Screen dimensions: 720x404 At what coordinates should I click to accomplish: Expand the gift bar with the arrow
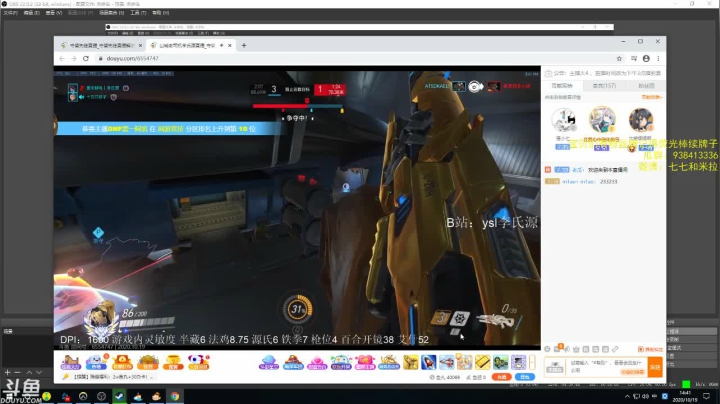532,362
